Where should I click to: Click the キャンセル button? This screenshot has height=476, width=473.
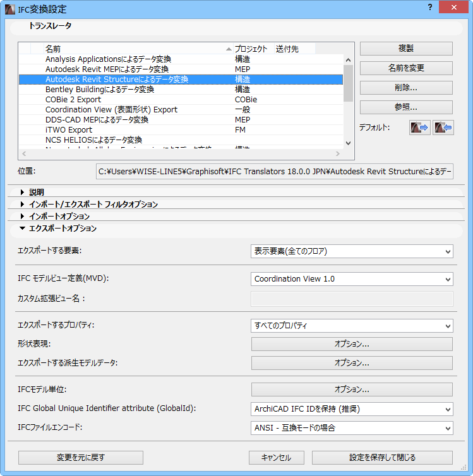276,458
